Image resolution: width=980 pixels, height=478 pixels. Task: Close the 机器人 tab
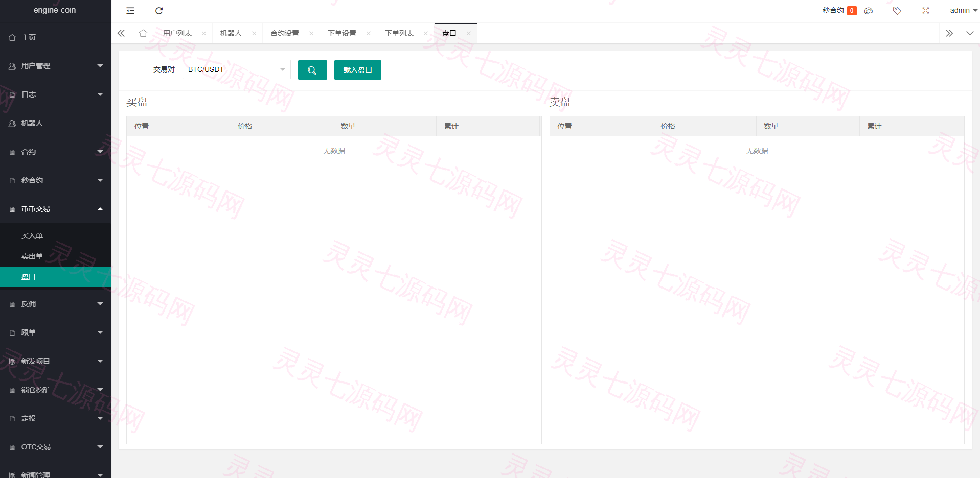click(x=254, y=33)
